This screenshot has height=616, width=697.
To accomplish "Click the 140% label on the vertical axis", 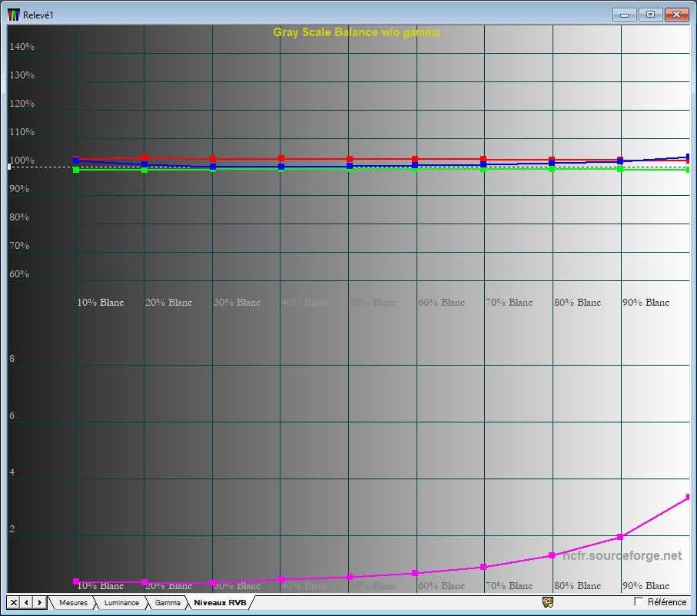I will point(22,47).
